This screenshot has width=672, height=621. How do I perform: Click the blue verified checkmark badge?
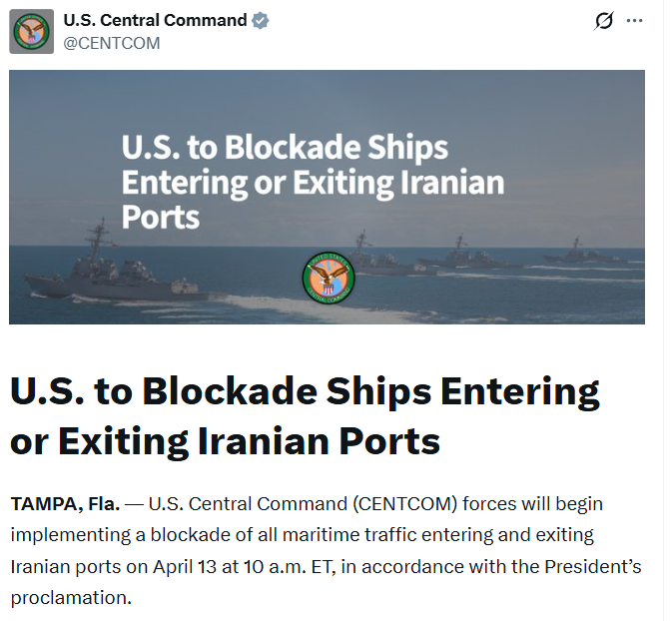click(262, 21)
